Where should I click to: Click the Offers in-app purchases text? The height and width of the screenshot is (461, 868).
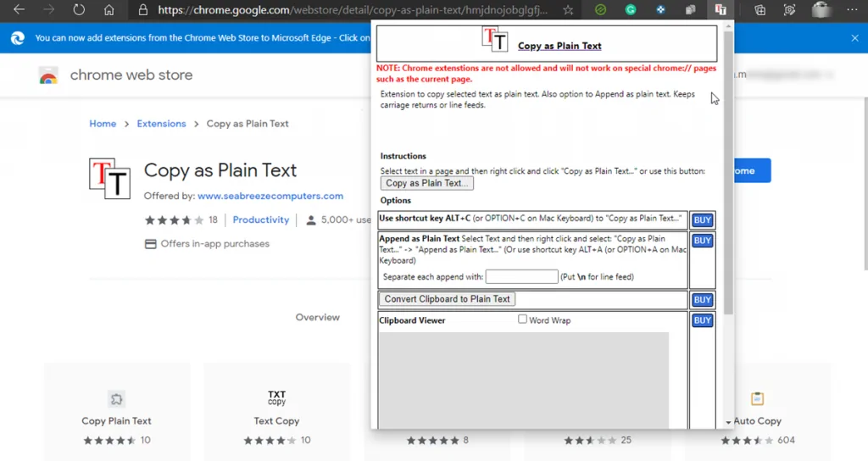tap(214, 244)
